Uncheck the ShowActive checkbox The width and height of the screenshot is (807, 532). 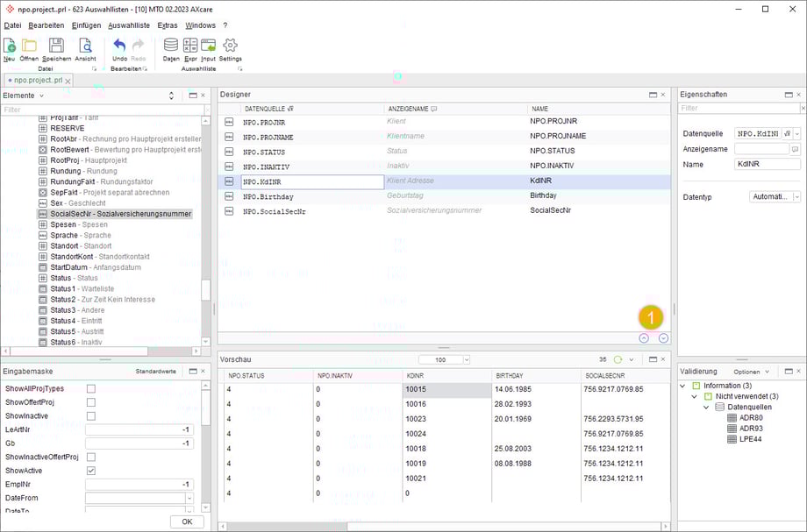pos(91,471)
